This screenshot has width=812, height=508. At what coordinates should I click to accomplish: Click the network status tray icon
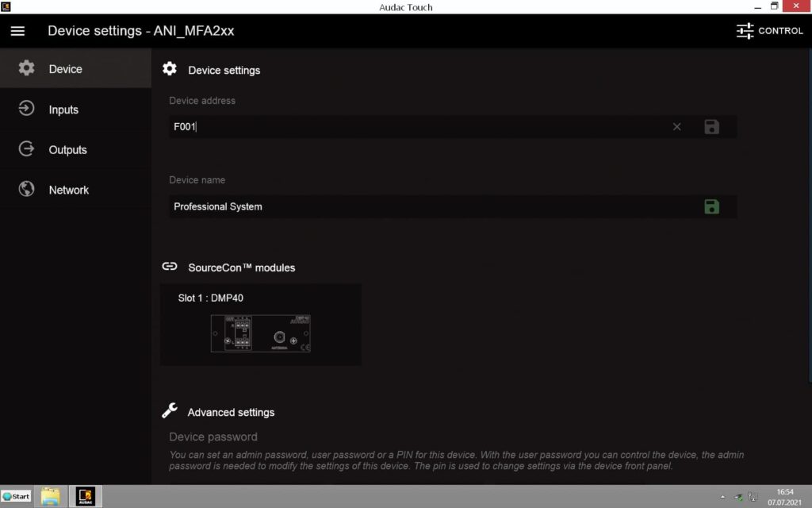(x=753, y=497)
